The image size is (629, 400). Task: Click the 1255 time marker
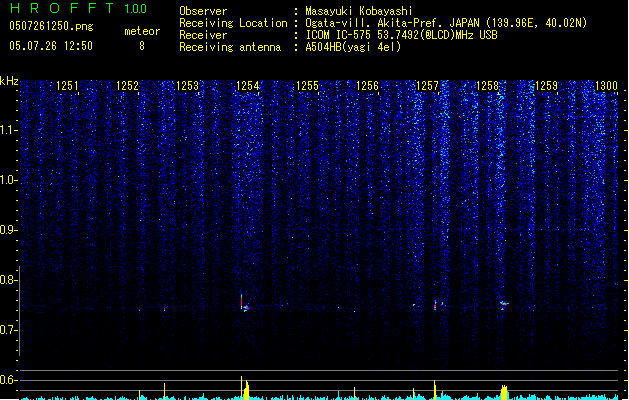pos(307,86)
